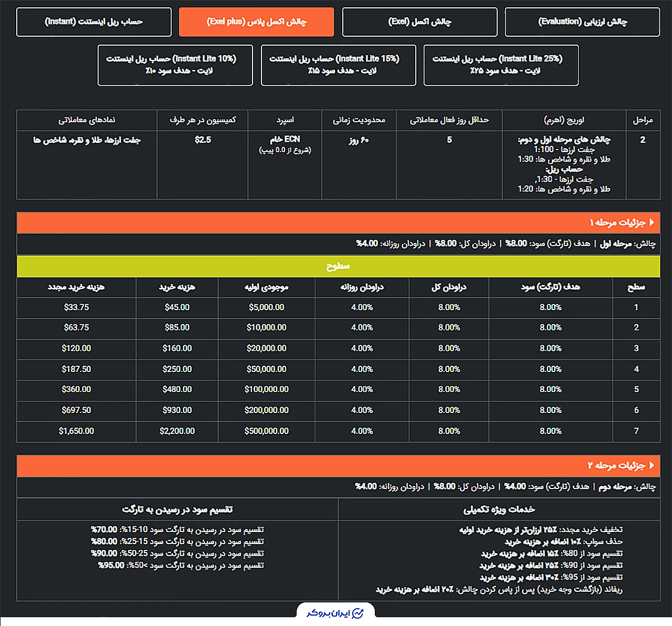Click the دراودان کل column header
This screenshot has width=672, height=626.
(449, 287)
